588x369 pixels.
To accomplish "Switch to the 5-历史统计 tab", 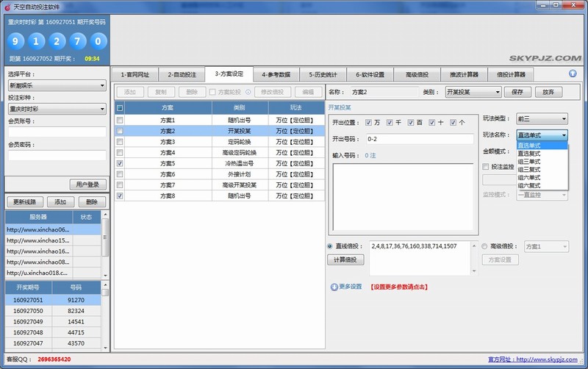I will click(324, 74).
